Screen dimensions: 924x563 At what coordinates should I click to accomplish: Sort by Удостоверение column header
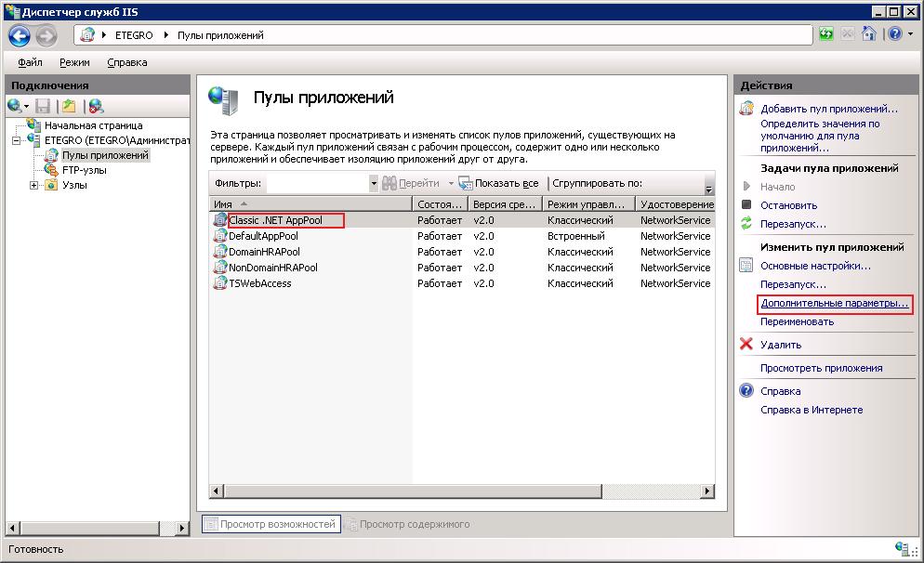(675, 204)
